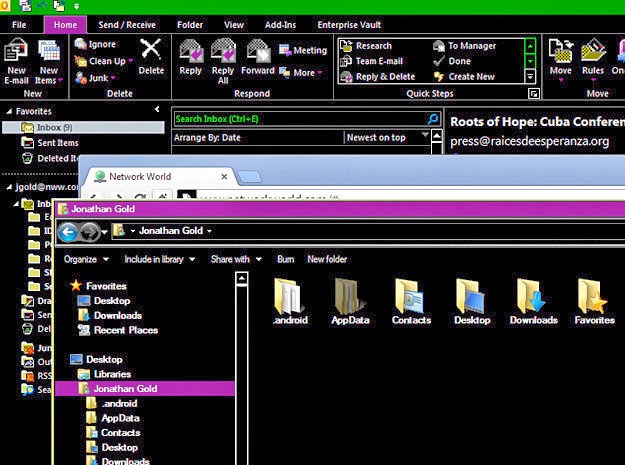Open the recent locations dropdown in Explorer
Viewport: 625px width, 465px height.
(104, 232)
